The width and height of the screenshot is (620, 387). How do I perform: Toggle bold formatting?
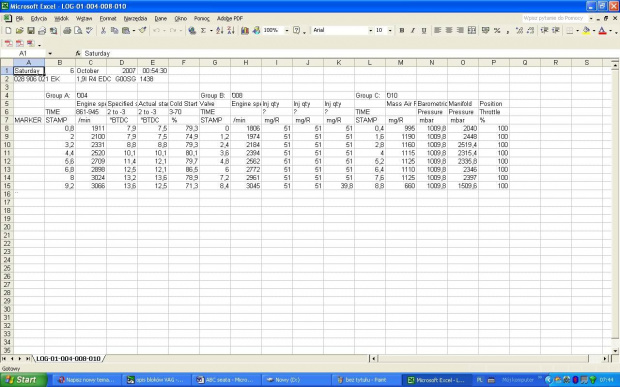402,30
